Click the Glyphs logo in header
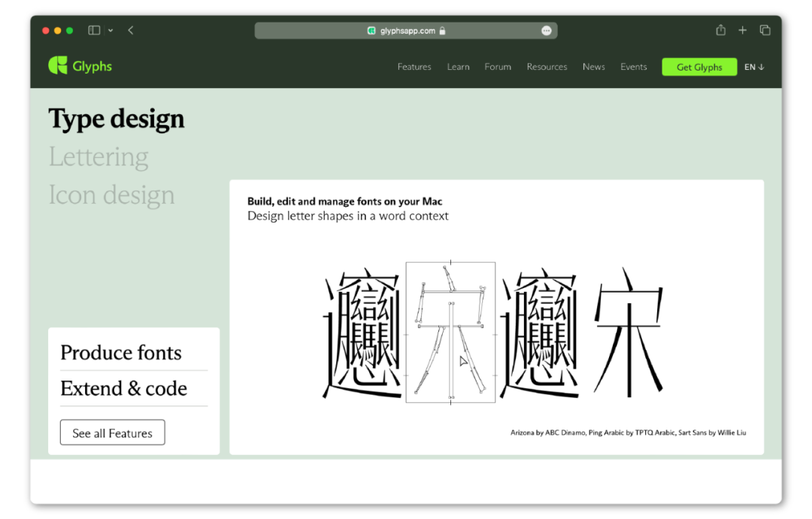Screen dimensions: 812x519 tap(80, 65)
